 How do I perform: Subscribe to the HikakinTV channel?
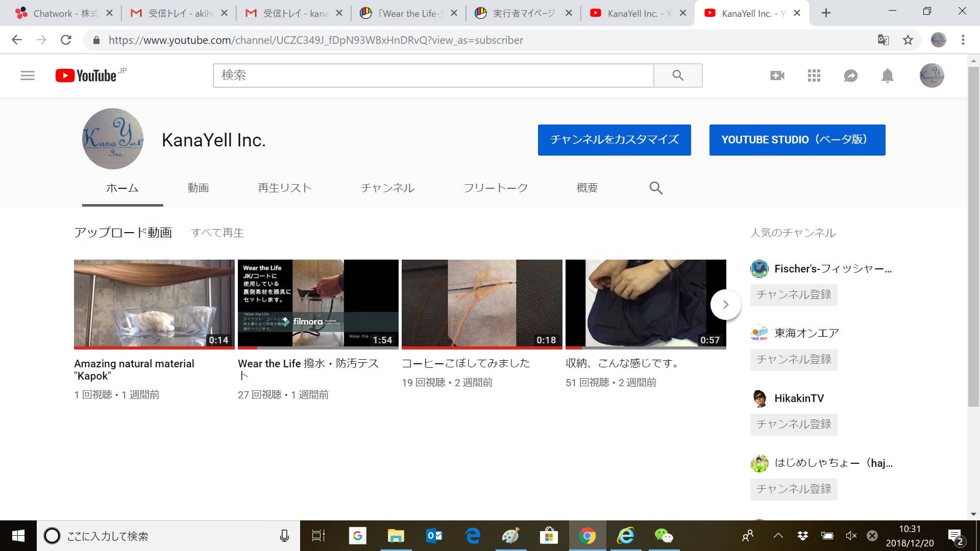click(793, 424)
